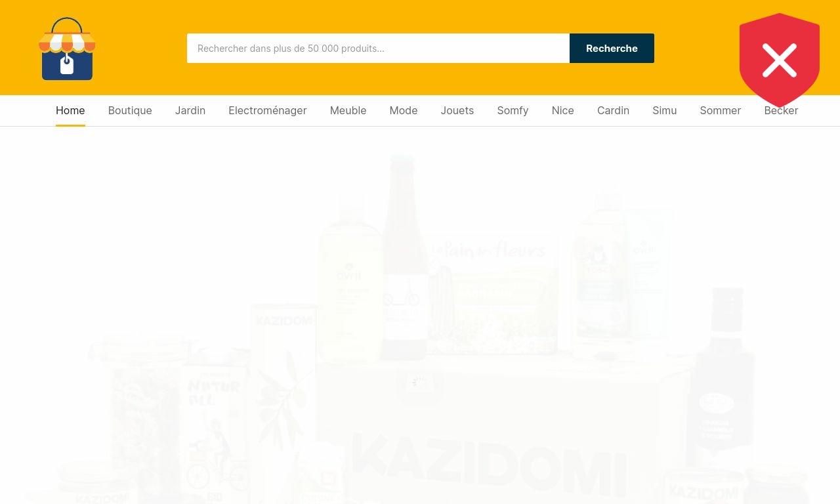Open the Meuble category link
Screen dimensions: 840x504
[348, 111]
